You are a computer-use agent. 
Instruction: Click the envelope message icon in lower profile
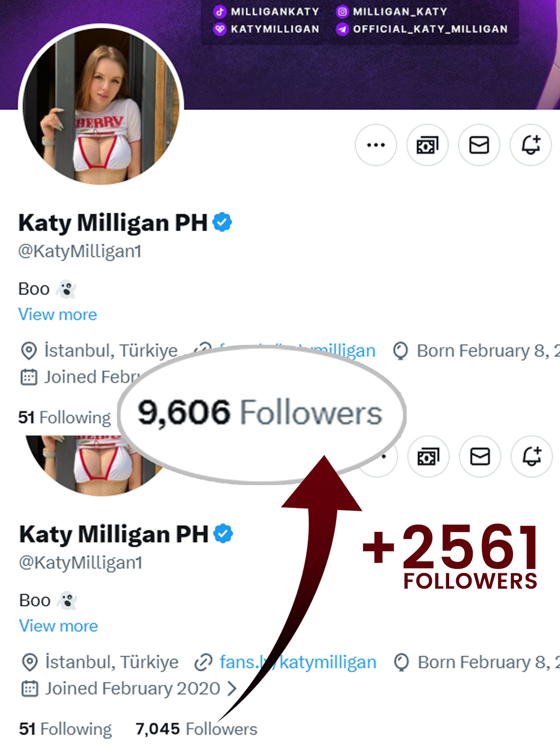pos(480,456)
